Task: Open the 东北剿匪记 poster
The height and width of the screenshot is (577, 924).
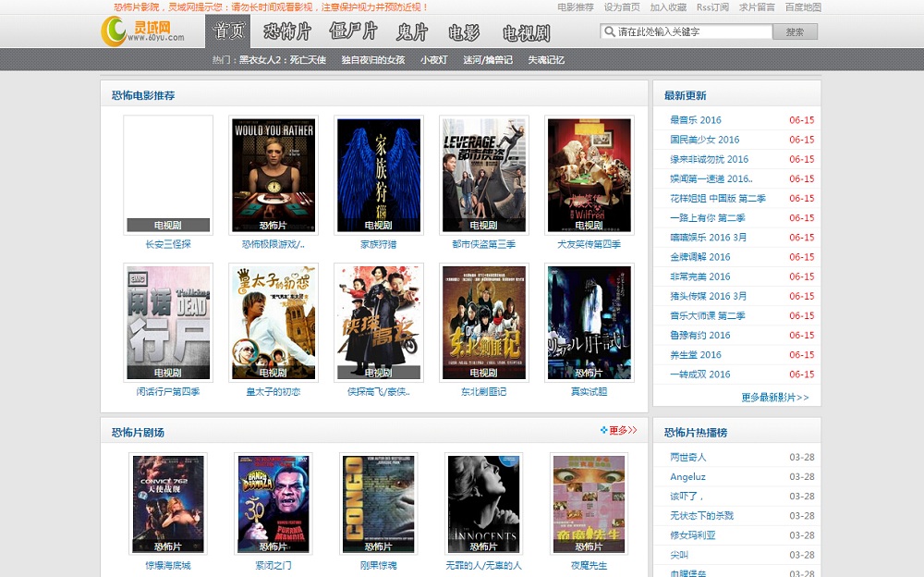Action: click(x=484, y=322)
